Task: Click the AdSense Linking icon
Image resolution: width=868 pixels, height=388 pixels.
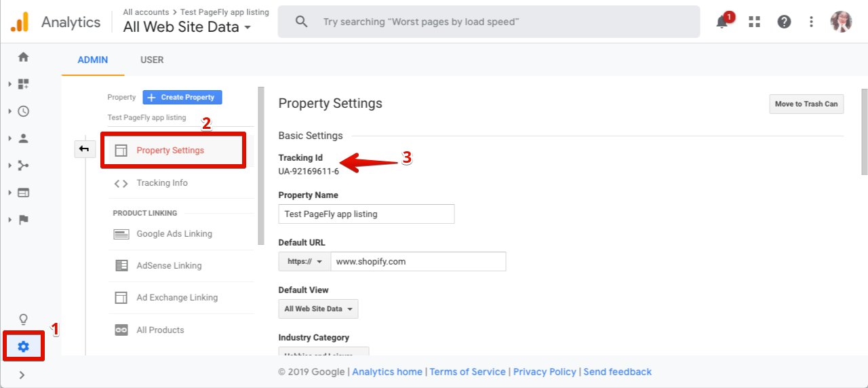Action: pos(121,266)
